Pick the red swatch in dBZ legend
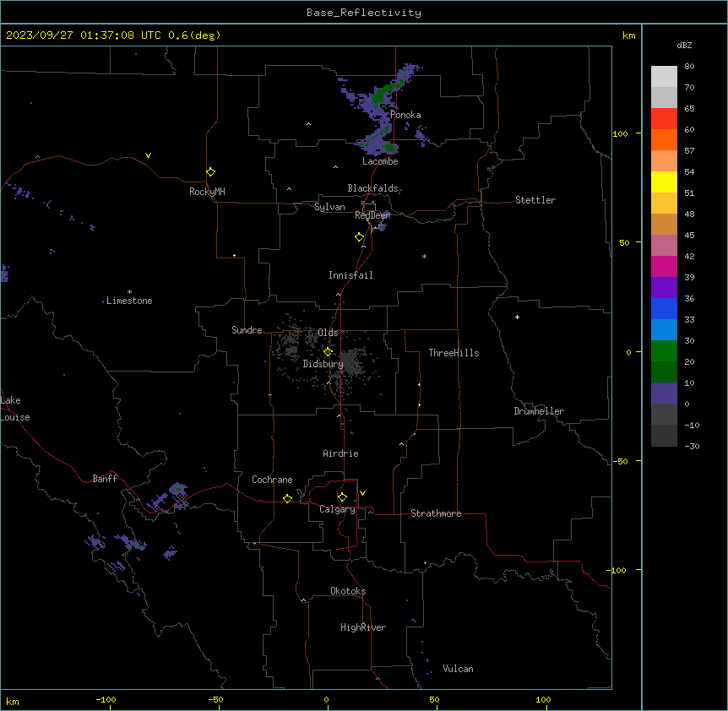The height and width of the screenshot is (711, 728). click(x=664, y=119)
